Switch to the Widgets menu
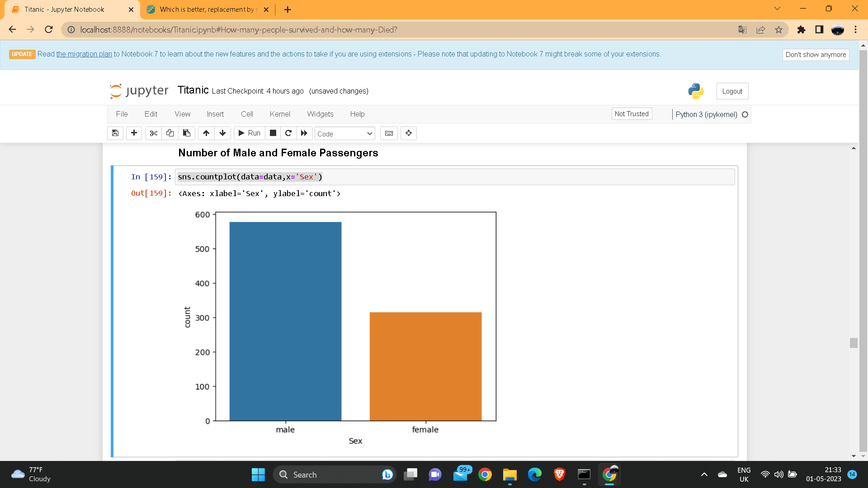868x488 pixels. (320, 114)
